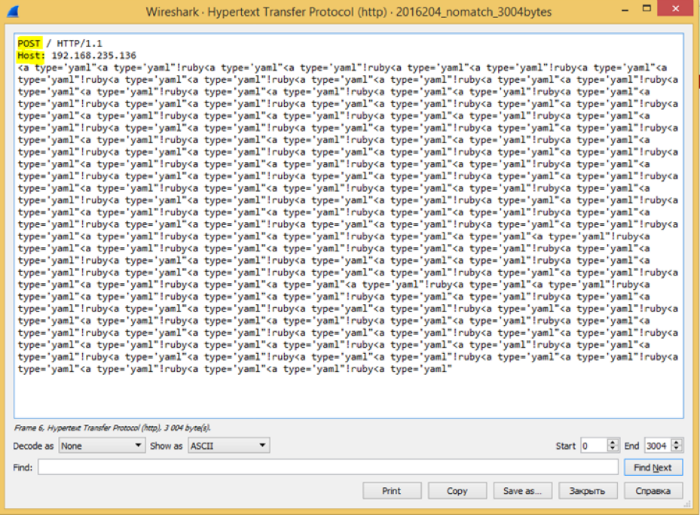Close the window with red X button
This screenshot has height=515, width=700.
tap(676, 8)
